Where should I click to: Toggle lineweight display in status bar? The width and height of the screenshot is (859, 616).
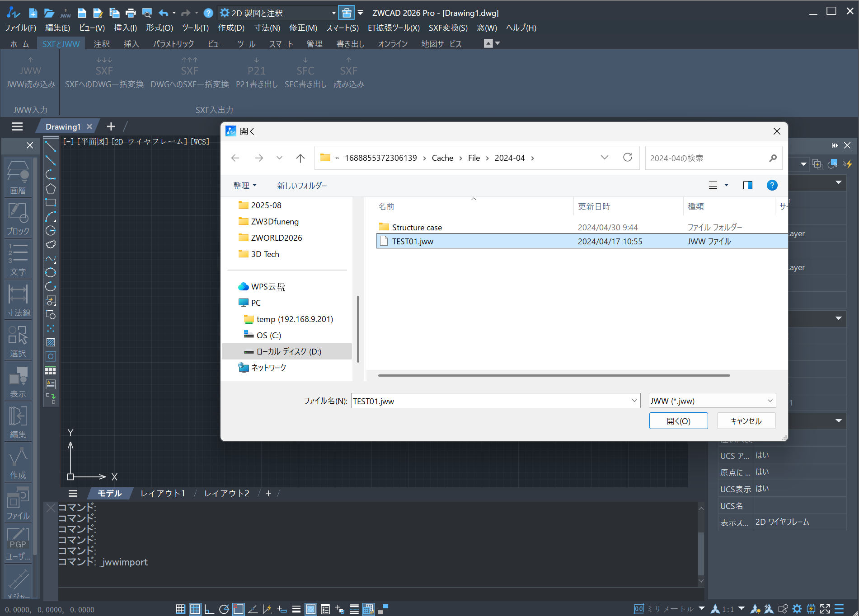click(296, 609)
